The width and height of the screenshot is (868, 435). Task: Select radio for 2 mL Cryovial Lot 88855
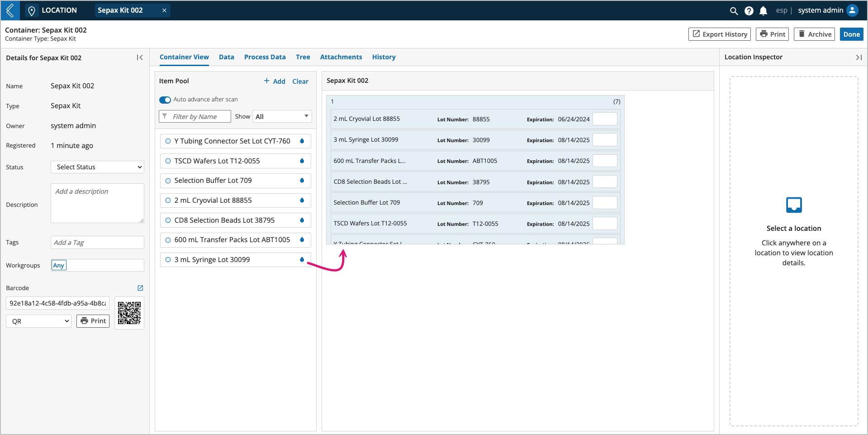pos(168,200)
